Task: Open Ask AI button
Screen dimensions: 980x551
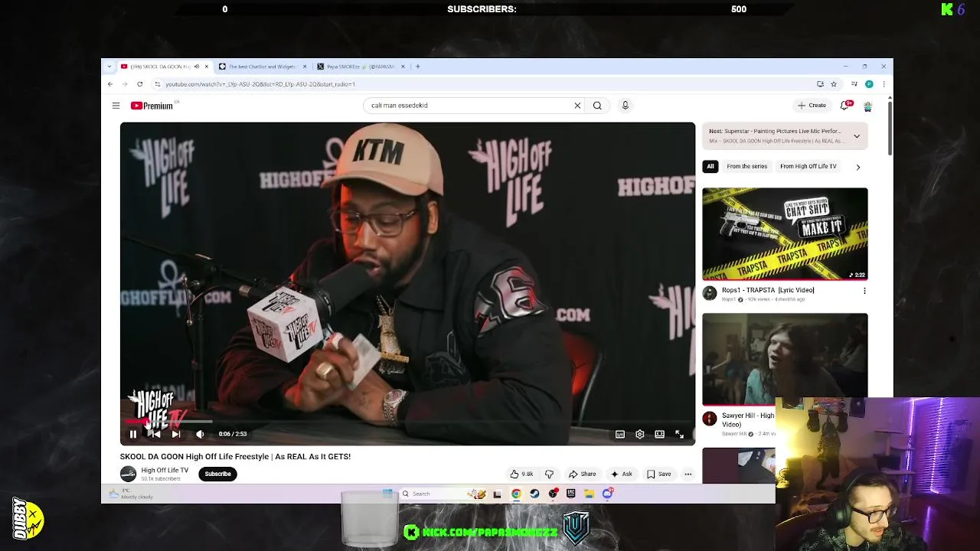Action: 621,474
